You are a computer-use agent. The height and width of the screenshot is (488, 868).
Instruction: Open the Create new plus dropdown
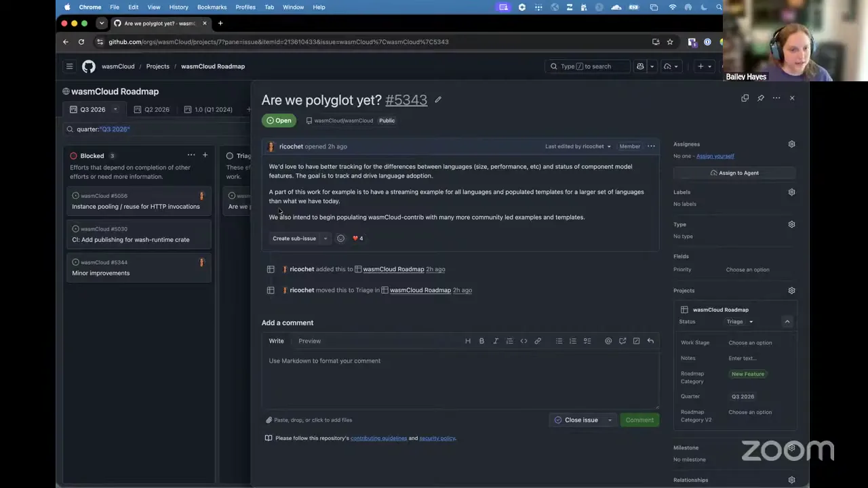pyautogui.click(x=705, y=66)
